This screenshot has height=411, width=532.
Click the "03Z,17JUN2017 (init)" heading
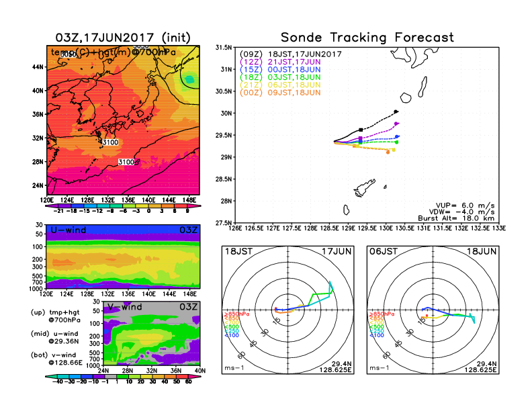[x=123, y=38]
